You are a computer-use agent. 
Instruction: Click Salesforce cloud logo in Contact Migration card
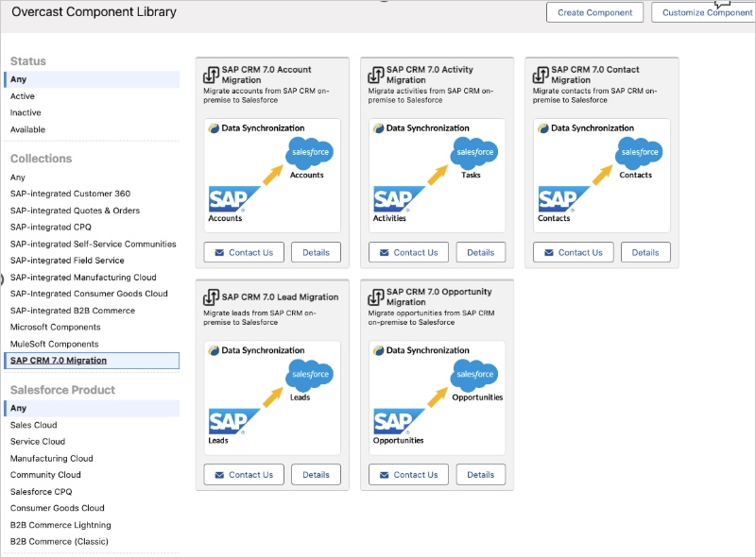click(x=640, y=152)
